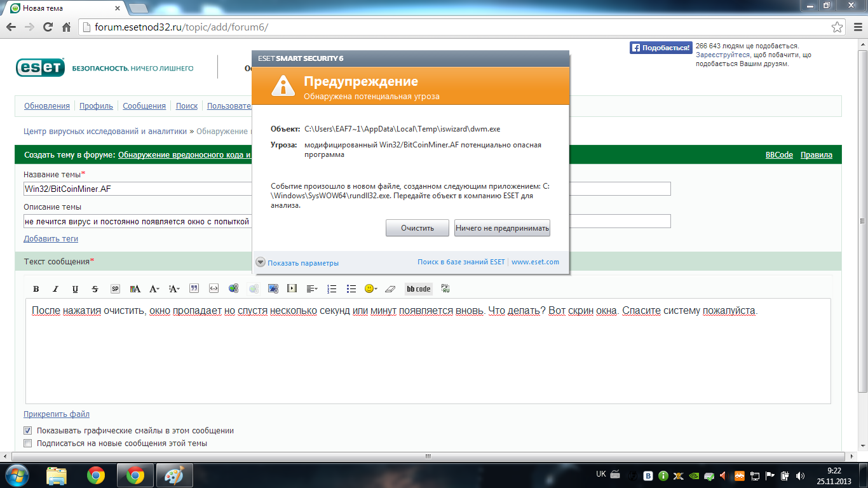The image size is (868, 488).
Task: Click the horizontal scrollbar thumb
Action: (x=428, y=456)
